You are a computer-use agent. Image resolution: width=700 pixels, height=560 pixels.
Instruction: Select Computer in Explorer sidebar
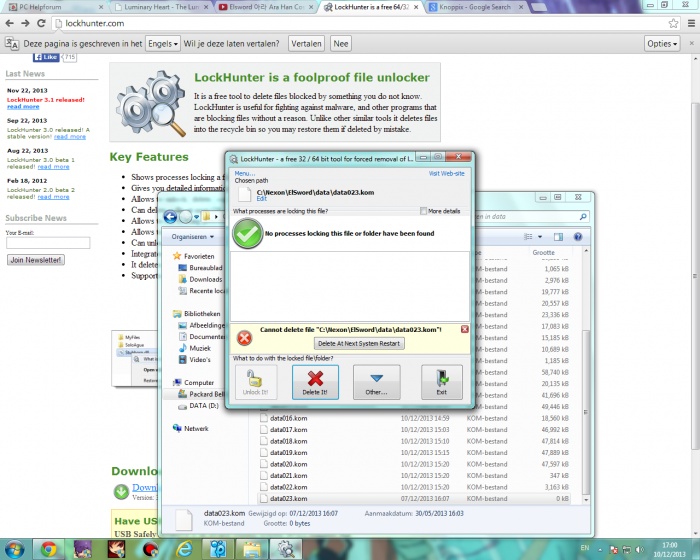199,383
